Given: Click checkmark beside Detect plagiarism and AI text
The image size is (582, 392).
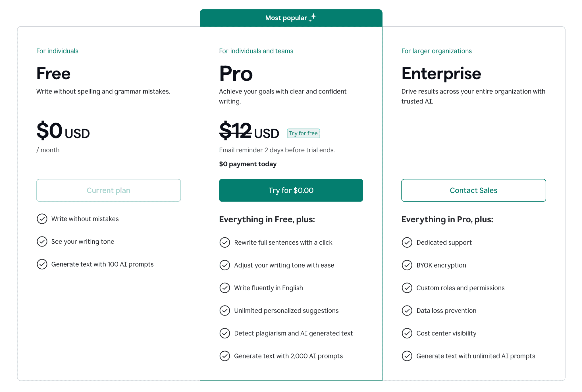Looking at the screenshot, I should pyautogui.click(x=225, y=333).
